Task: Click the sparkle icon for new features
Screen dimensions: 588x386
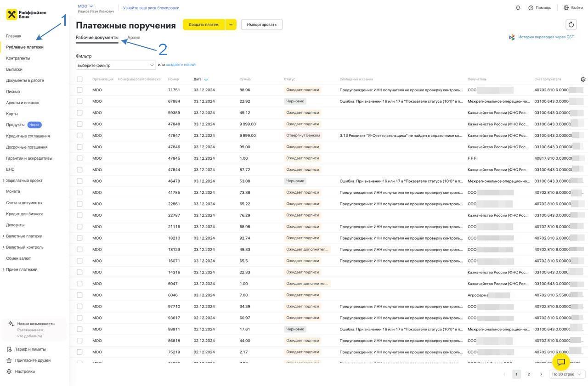Action: pyautogui.click(x=11, y=324)
